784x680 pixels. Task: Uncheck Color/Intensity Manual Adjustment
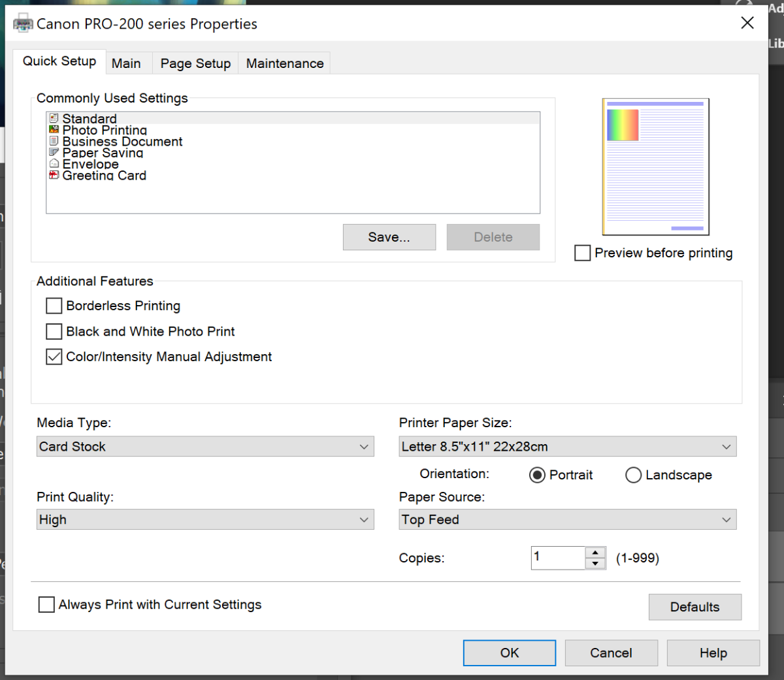pyautogui.click(x=54, y=357)
